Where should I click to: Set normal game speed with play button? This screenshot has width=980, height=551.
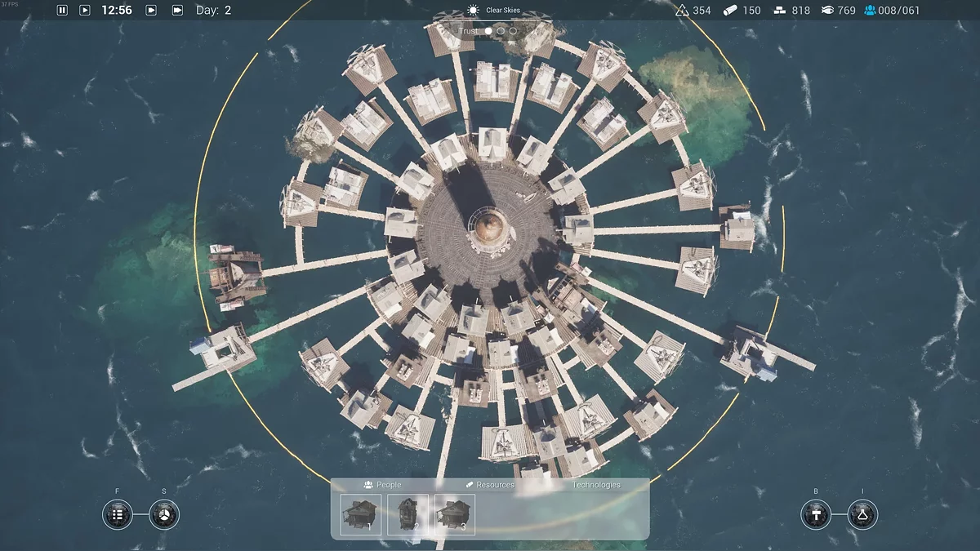85,11
